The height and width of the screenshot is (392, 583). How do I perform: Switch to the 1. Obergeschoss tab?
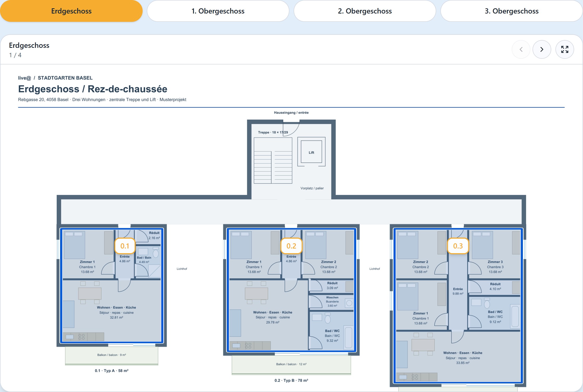click(x=218, y=11)
